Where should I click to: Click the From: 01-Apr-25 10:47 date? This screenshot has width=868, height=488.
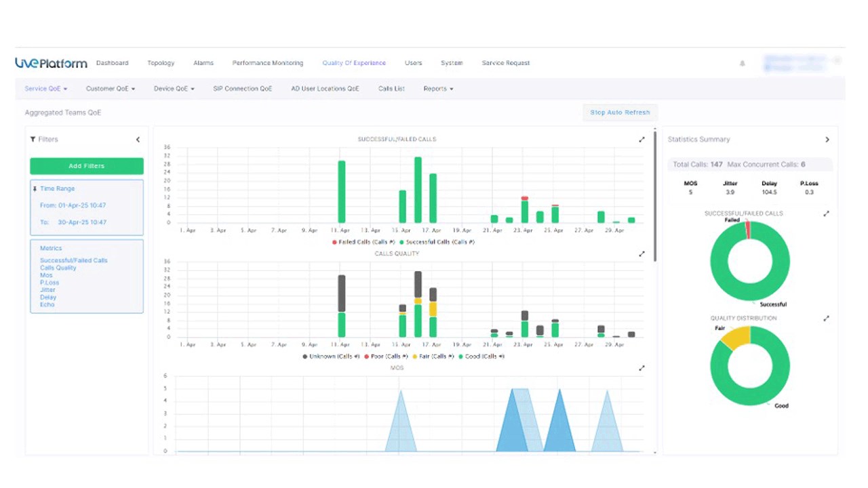pyautogui.click(x=73, y=205)
